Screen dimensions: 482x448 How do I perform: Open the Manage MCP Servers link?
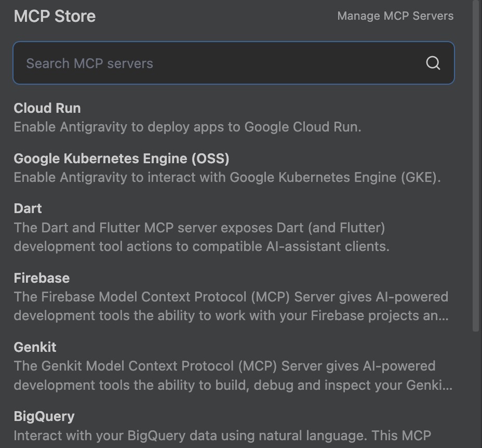coord(395,16)
